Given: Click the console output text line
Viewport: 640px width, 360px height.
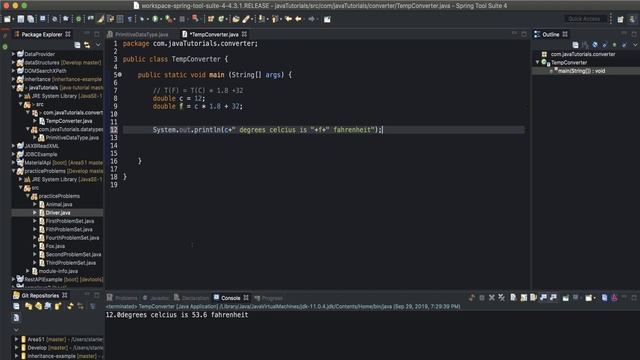Looking at the screenshot, I should pos(177,315).
